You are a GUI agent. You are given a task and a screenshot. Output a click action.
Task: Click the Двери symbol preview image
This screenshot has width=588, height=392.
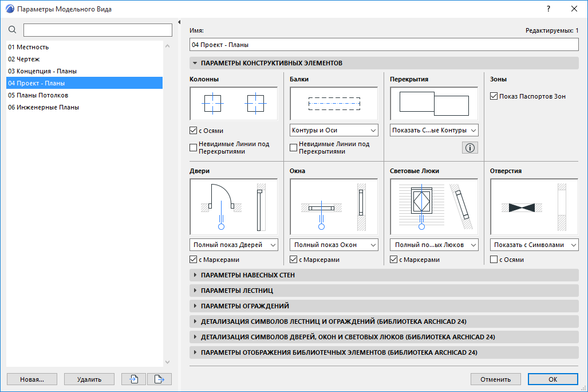[x=233, y=207]
